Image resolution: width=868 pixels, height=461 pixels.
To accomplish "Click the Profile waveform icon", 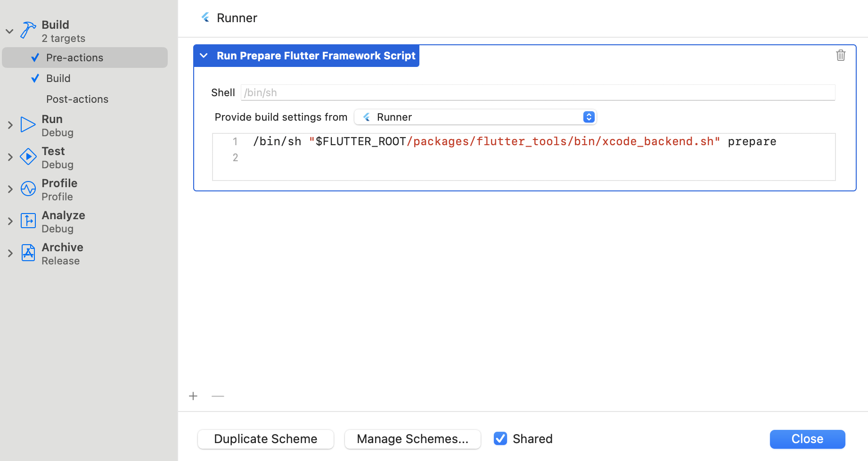I will coord(28,189).
